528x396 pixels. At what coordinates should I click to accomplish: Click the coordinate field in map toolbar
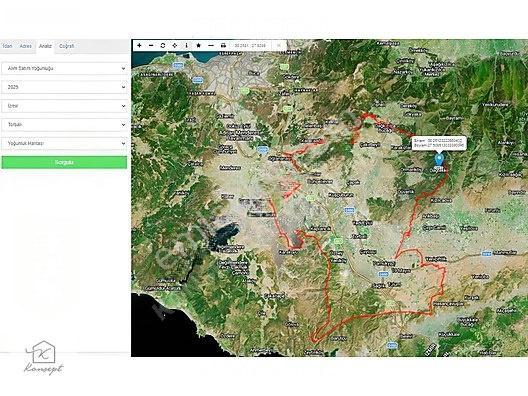coord(251,45)
